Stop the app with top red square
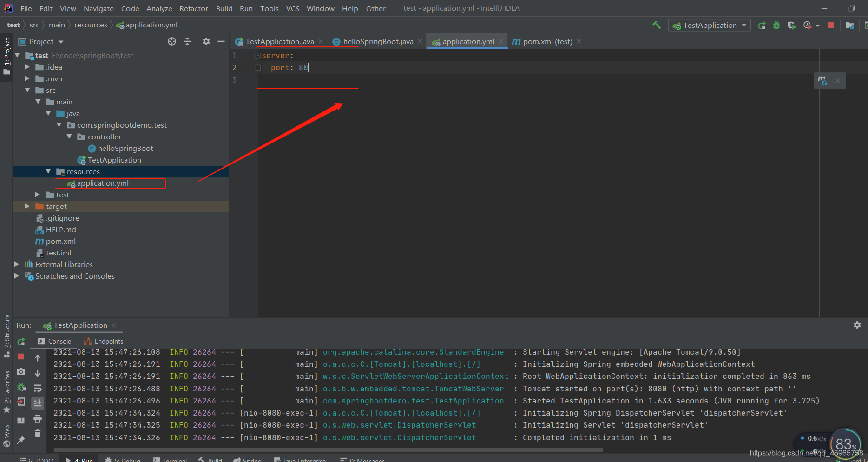Viewport: 868px width, 462px height. (x=831, y=26)
